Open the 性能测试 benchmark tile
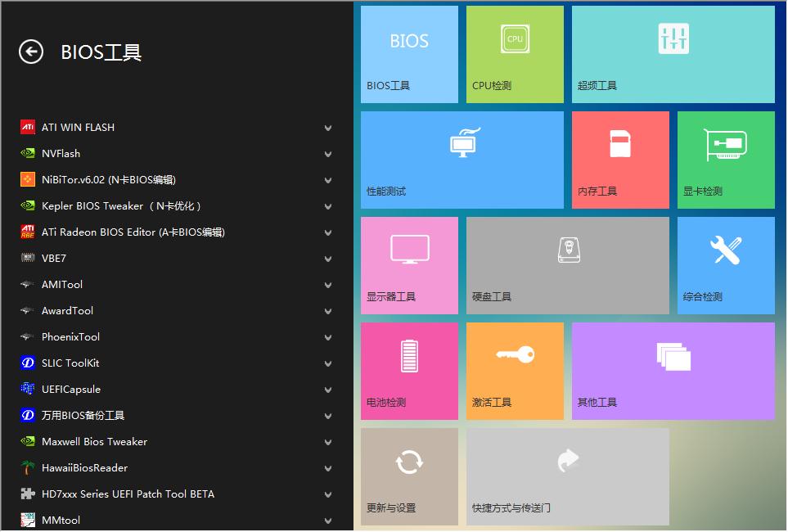 coord(462,160)
